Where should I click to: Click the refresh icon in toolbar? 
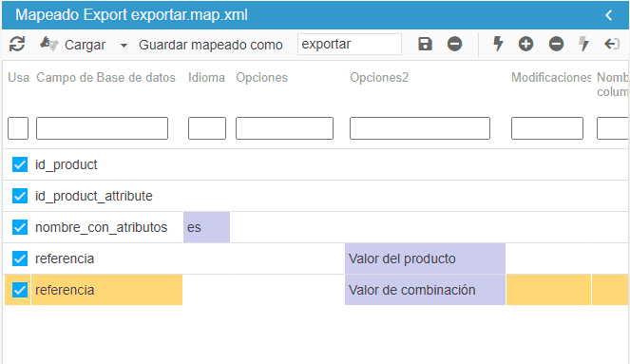coord(17,45)
